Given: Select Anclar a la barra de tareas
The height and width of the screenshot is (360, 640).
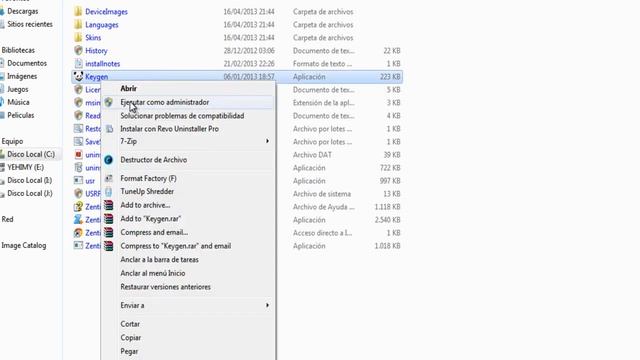Looking at the screenshot, I should click(x=159, y=260).
